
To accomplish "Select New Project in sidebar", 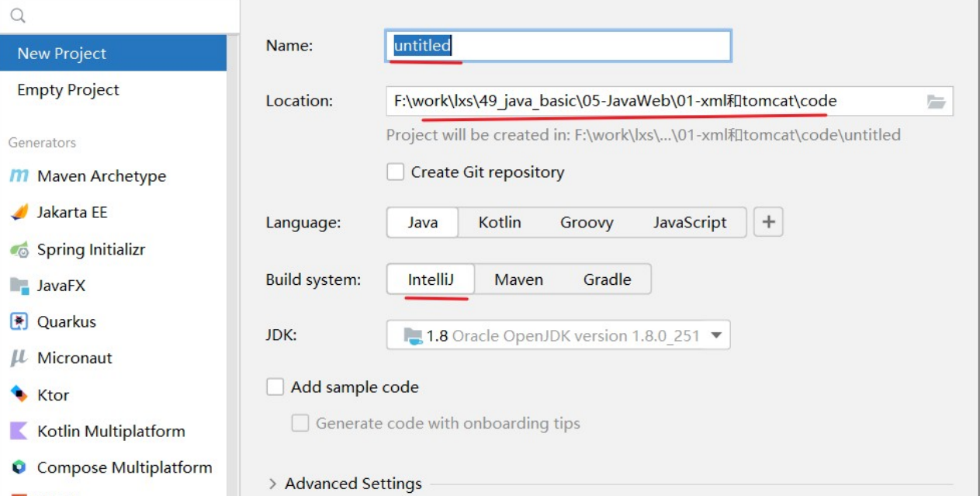I will pos(113,54).
